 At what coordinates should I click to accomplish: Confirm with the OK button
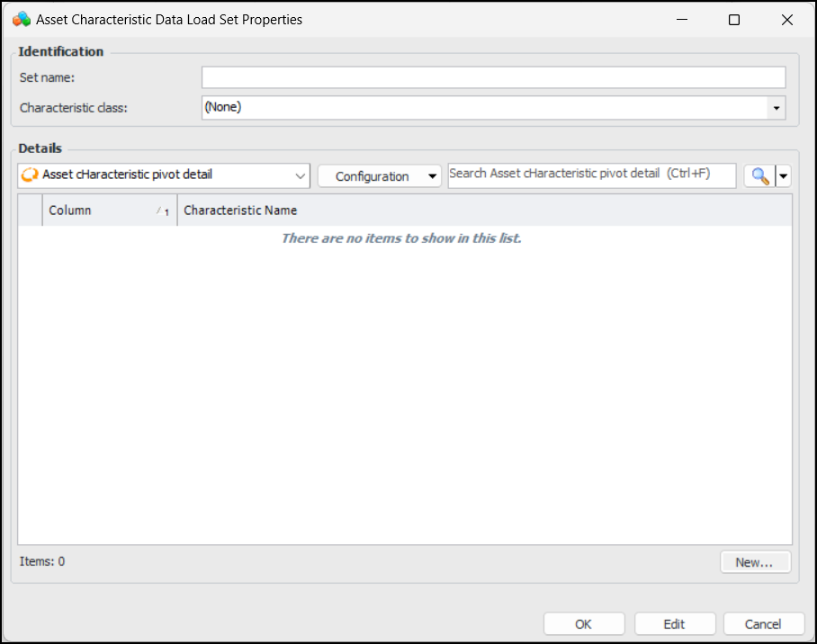coord(584,623)
